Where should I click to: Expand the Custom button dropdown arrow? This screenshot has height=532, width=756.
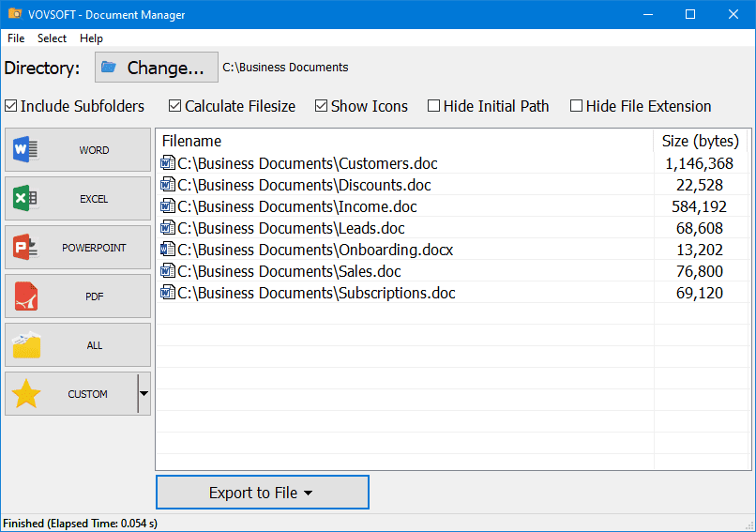(144, 394)
